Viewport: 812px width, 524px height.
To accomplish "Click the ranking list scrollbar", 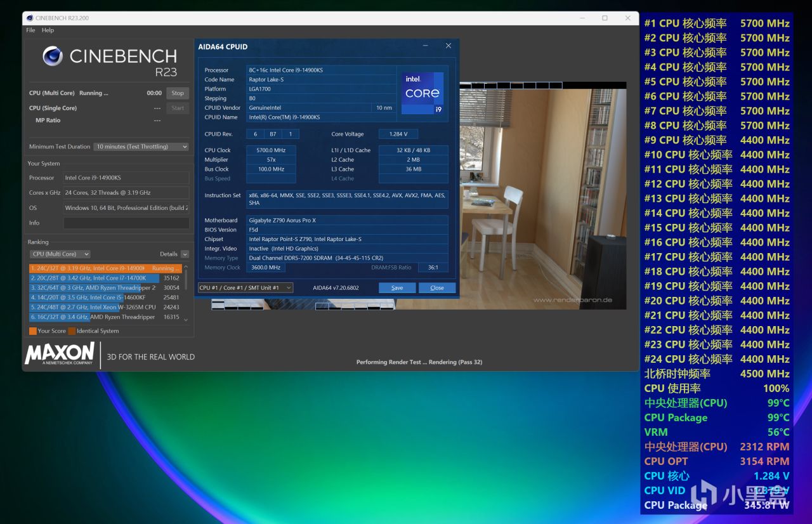I will pos(186,293).
